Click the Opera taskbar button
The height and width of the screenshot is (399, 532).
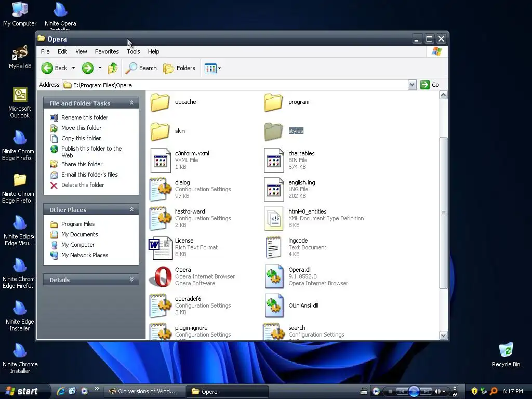click(228, 392)
